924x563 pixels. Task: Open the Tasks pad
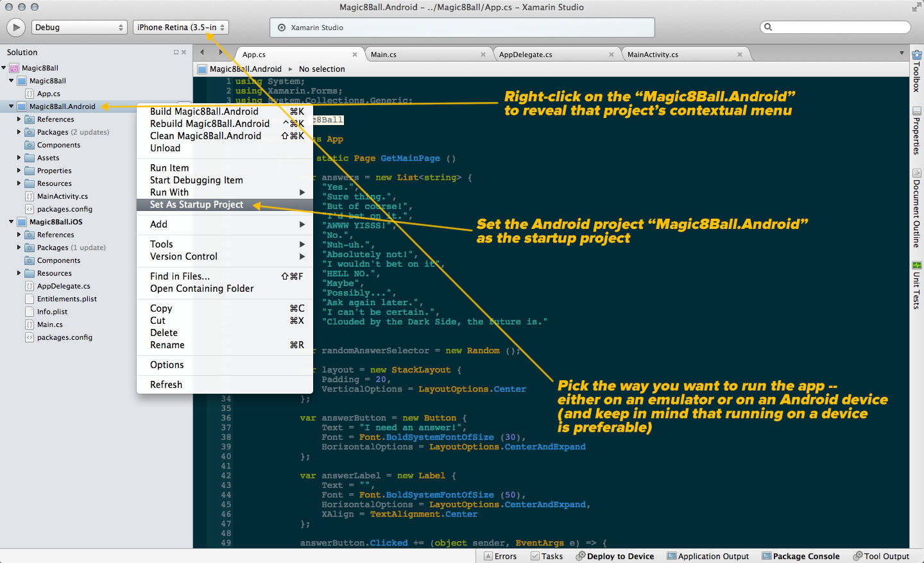[547, 556]
